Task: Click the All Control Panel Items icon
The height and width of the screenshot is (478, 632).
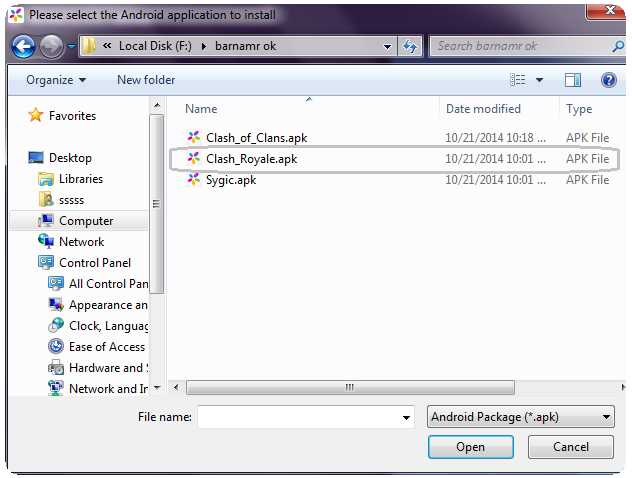Action: click(56, 283)
